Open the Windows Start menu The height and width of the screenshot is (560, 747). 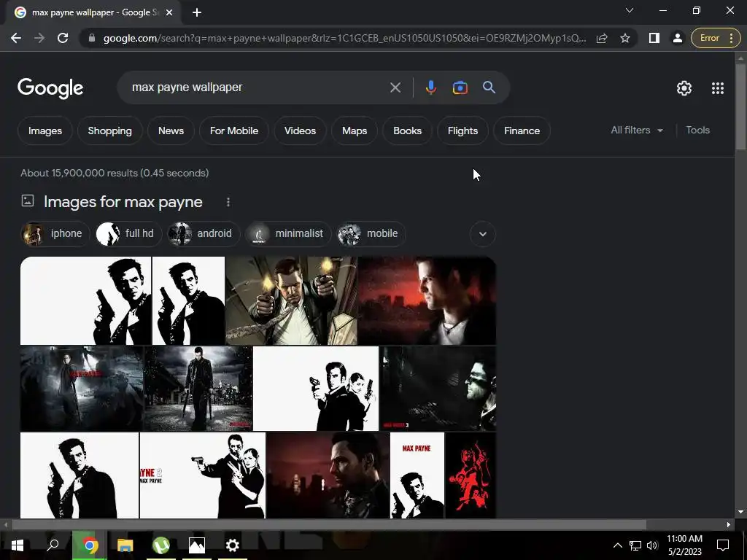(18, 545)
